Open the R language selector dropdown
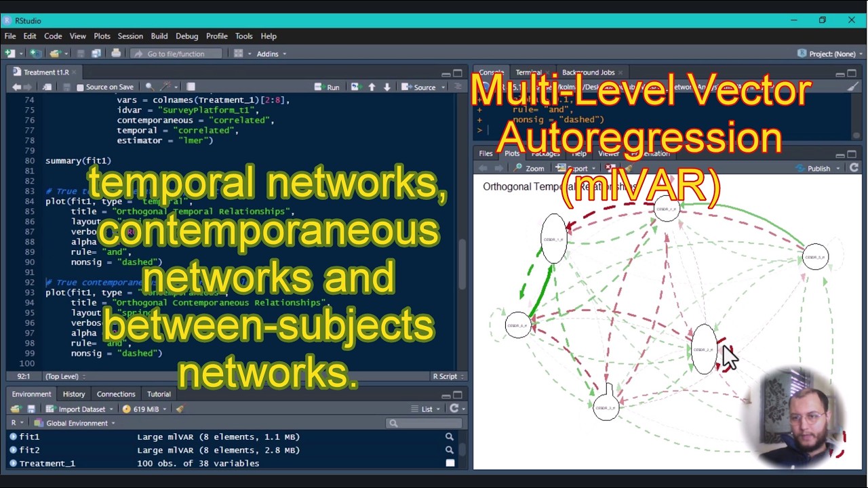Image resolution: width=868 pixels, height=488 pixels. (16, 423)
